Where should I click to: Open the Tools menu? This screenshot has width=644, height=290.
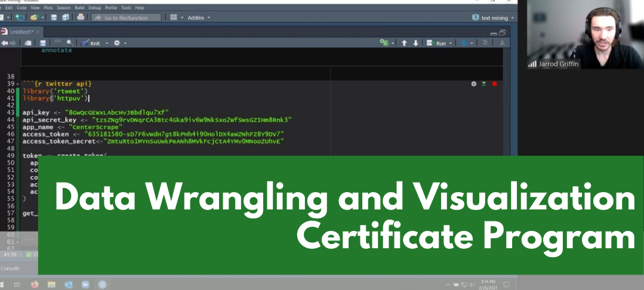pos(126,7)
